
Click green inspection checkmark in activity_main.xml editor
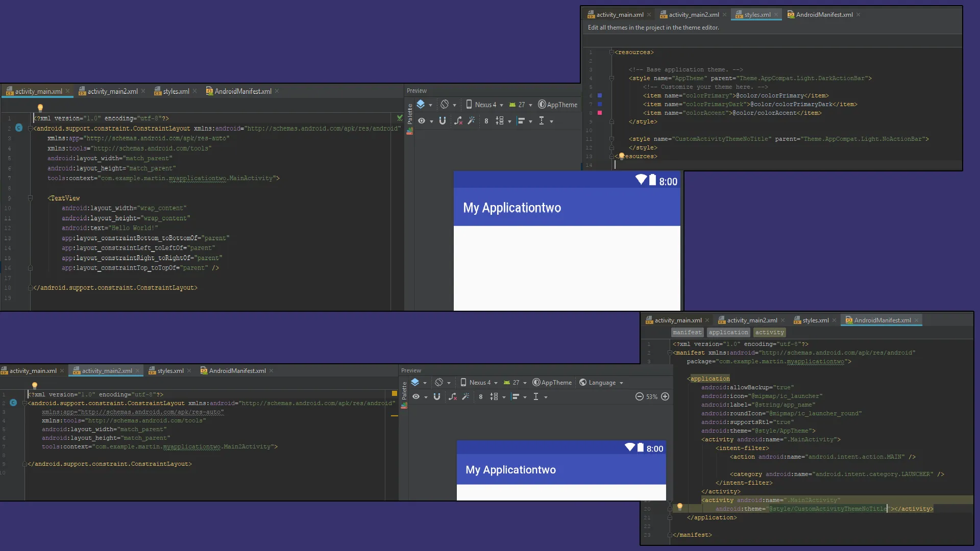[x=400, y=118]
